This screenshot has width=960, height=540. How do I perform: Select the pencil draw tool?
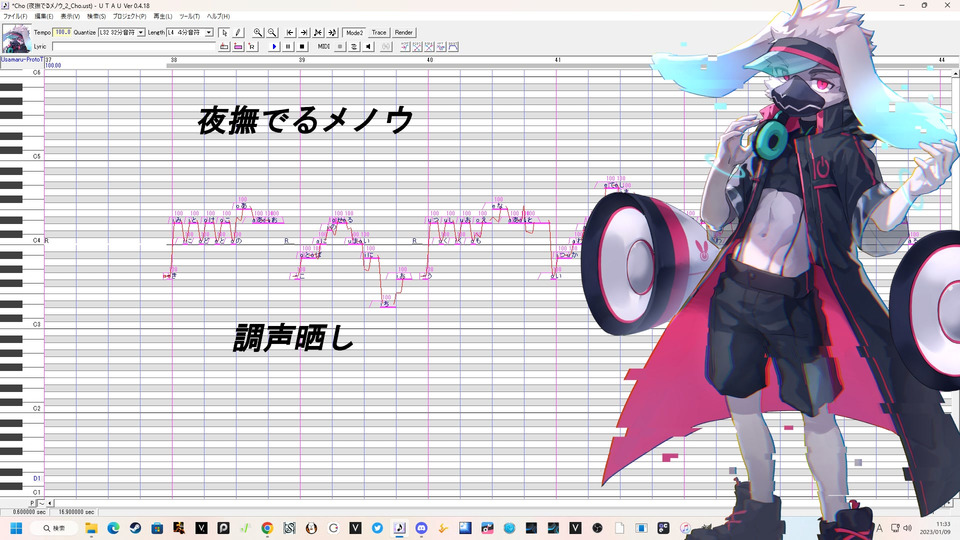(238, 32)
